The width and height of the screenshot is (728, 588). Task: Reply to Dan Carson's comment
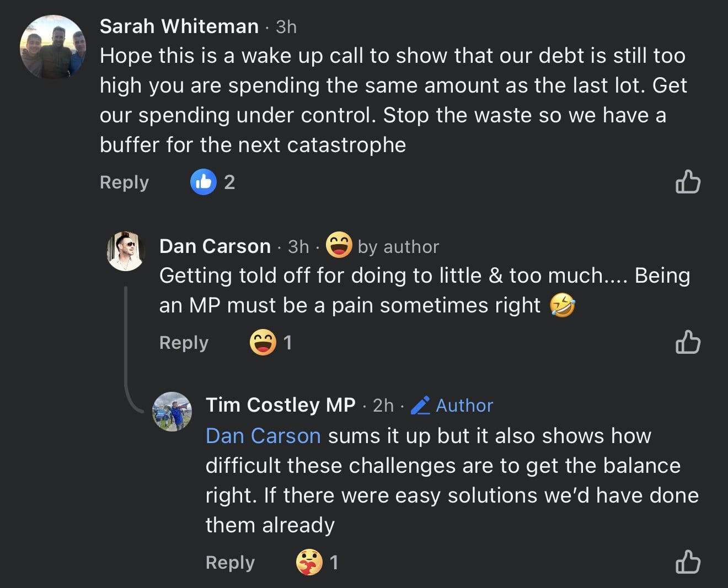184,343
